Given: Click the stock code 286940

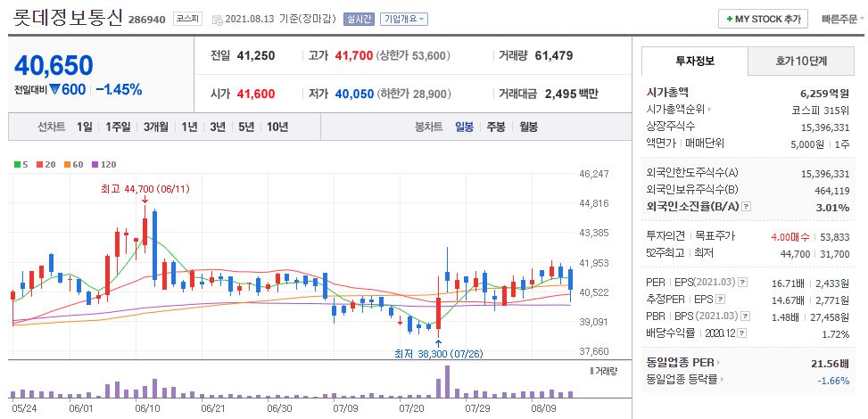Looking at the screenshot, I should click(147, 20).
